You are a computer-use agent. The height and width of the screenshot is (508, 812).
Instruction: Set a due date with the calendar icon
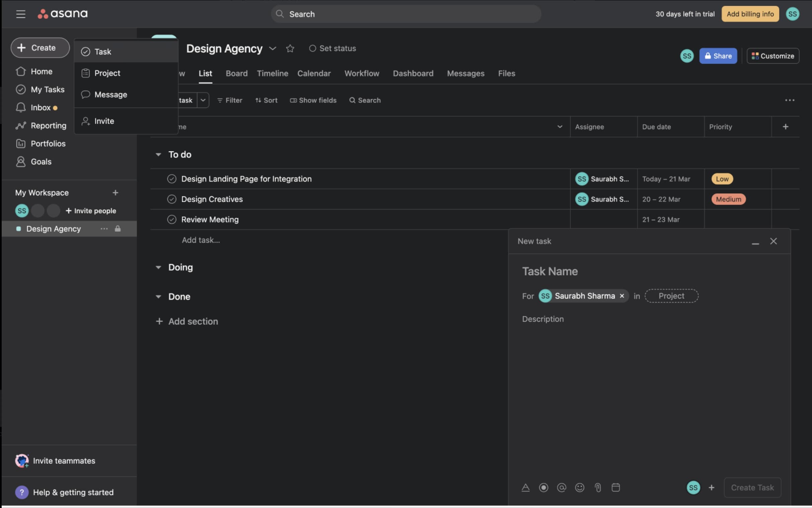click(x=616, y=487)
